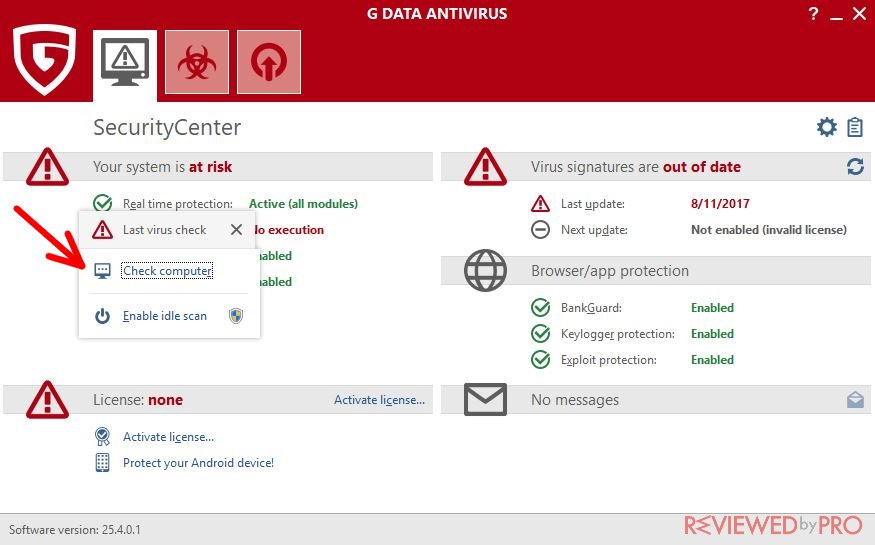Click the date 8/11/2017
This screenshot has height=545, width=875.
[x=720, y=204]
